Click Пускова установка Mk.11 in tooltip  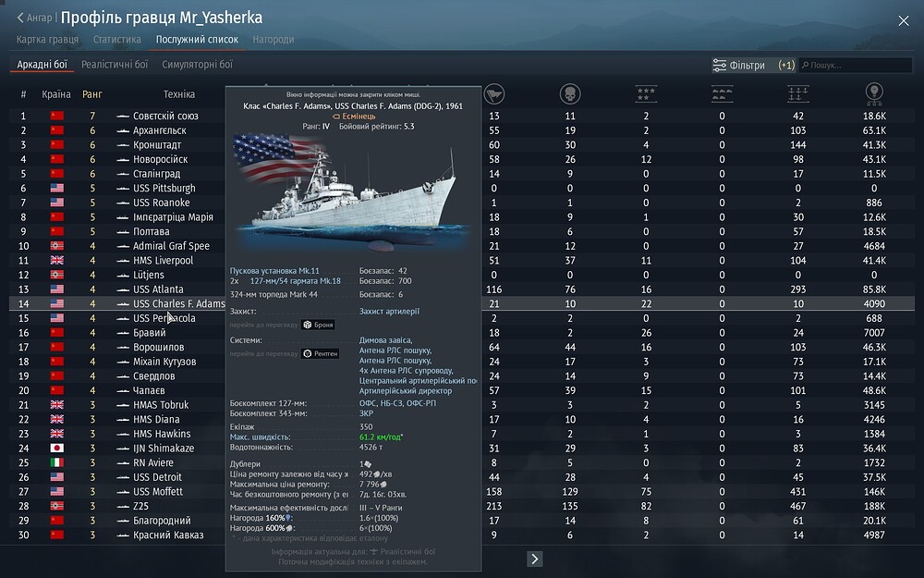tap(274, 271)
